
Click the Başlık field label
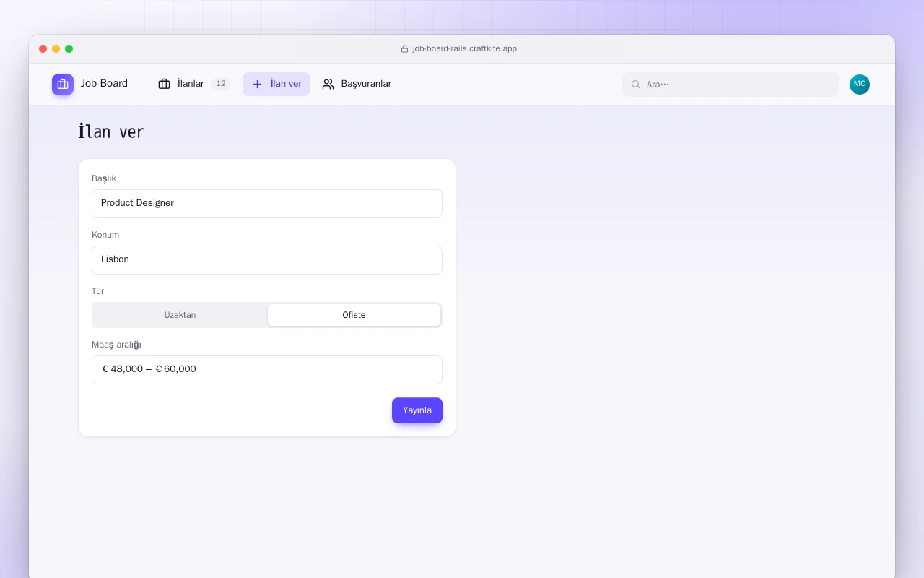tap(104, 178)
